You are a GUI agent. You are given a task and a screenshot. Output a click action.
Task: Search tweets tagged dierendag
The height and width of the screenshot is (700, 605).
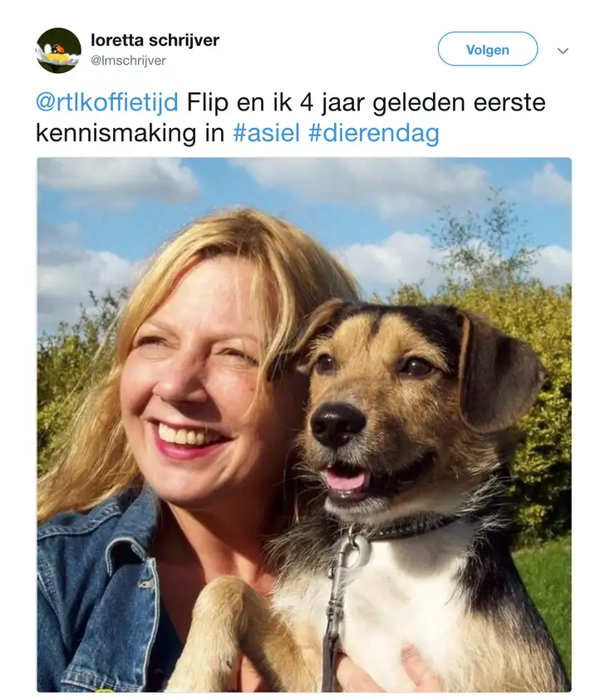tap(374, 134)
